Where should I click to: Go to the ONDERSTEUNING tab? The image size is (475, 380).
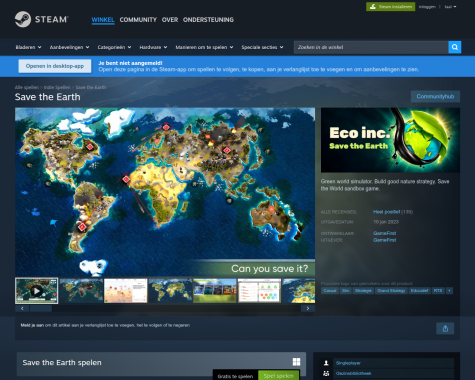tap(208, 20)
